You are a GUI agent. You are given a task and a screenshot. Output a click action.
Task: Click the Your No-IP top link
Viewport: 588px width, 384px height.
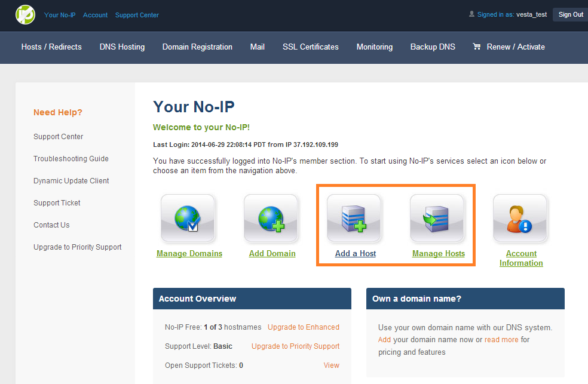(x=60, y=15)
